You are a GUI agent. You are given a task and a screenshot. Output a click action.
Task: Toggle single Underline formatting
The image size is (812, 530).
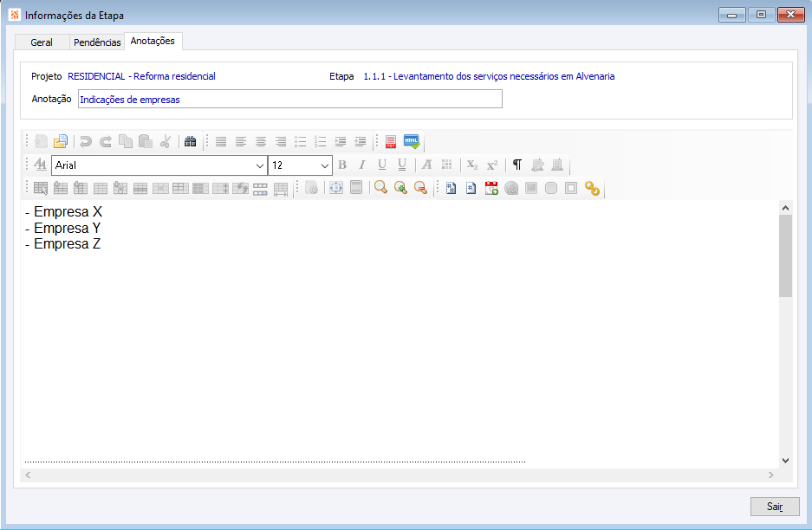[x=381, y=165]
